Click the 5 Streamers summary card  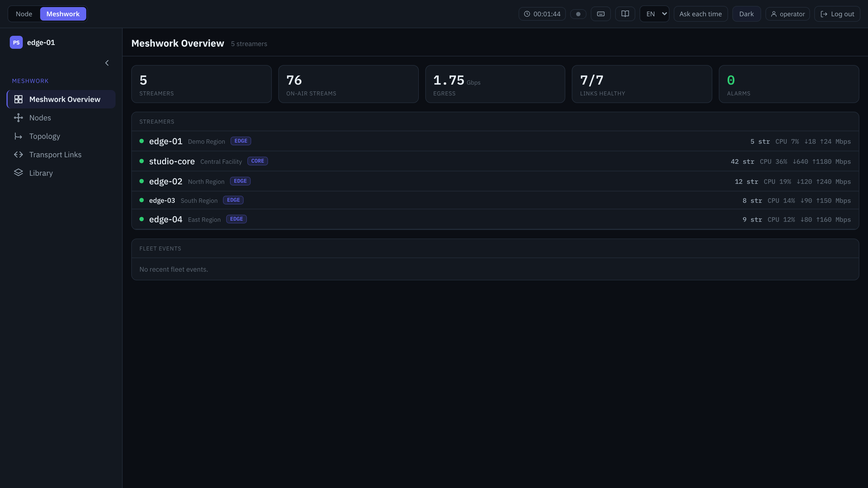tap(202, 84)
